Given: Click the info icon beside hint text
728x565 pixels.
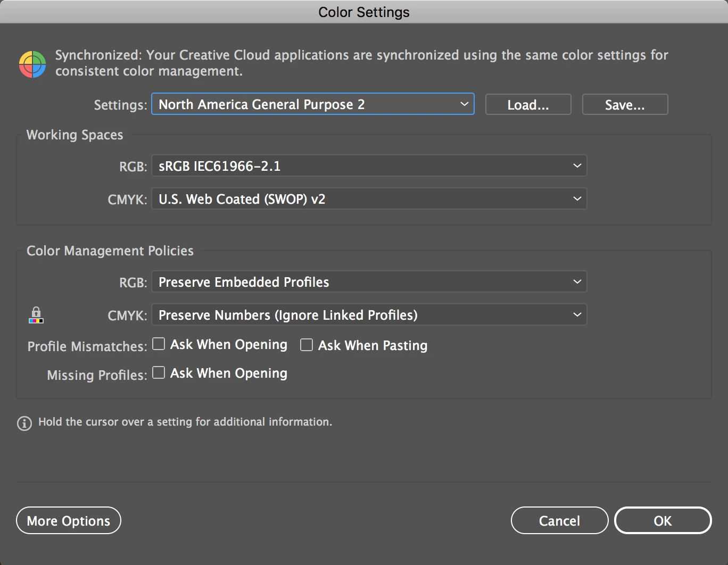Looking at the screenshot, I should tap(24, 423).
